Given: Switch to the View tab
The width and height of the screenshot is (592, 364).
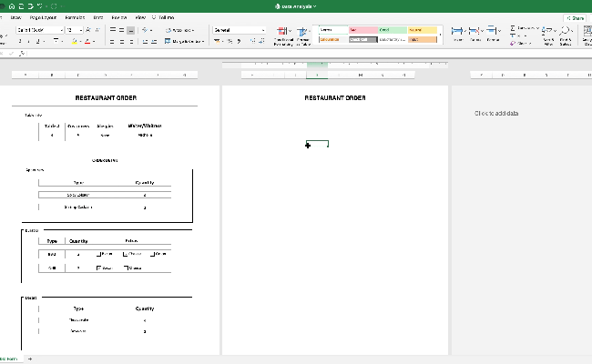Looking at the screenshot, I should 140,17.
